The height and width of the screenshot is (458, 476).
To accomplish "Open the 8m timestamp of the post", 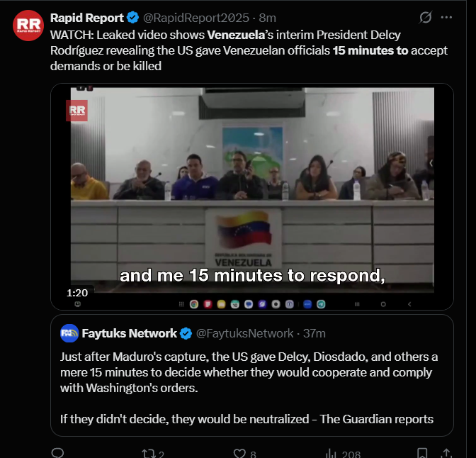I will point(268,18).
